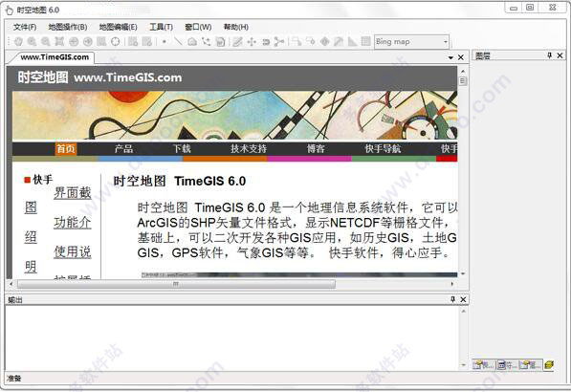Expand the document tab list arrow

point(450,57)
